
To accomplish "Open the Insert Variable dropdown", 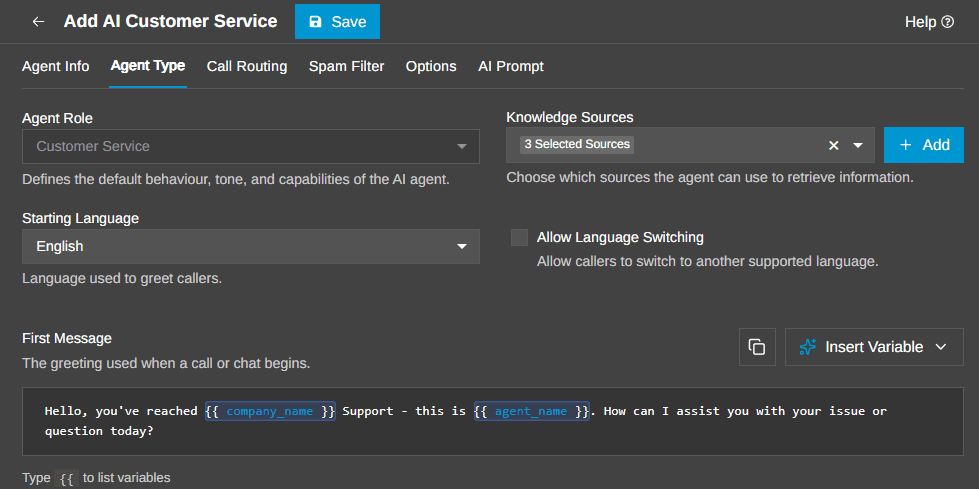I will 874,347.
